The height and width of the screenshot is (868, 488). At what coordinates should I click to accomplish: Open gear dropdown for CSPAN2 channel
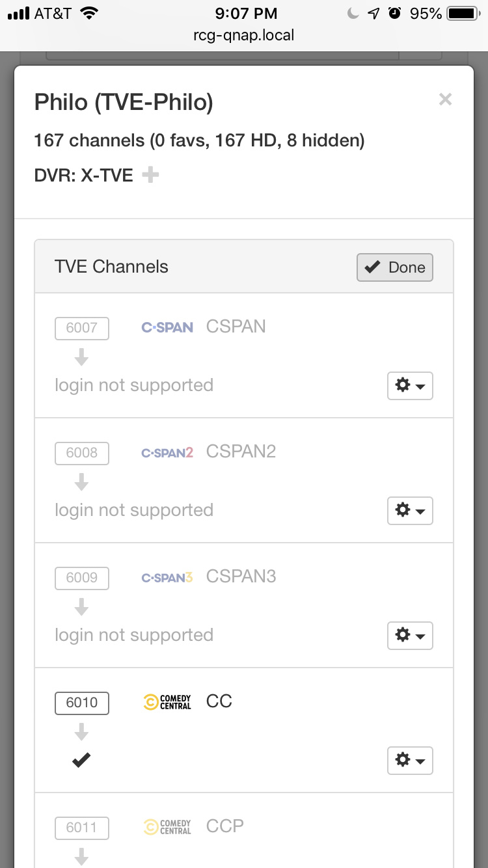tap(410, 511)
